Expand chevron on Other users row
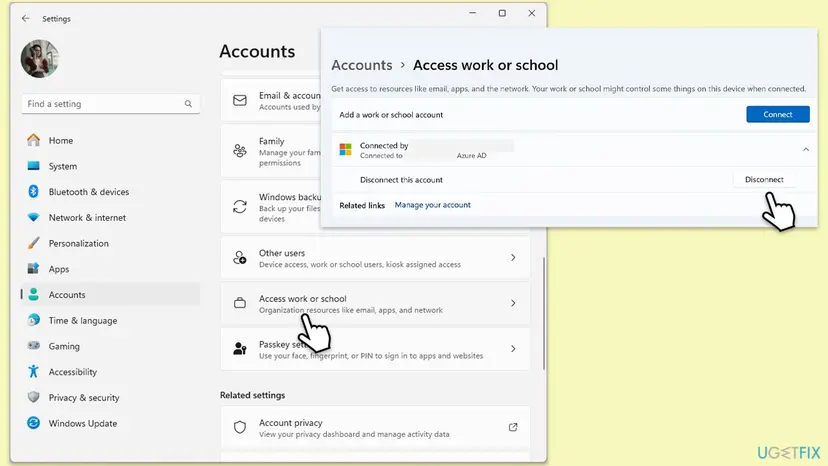The width and height of the screenshot is (828, 466). [x=513, y=258]
